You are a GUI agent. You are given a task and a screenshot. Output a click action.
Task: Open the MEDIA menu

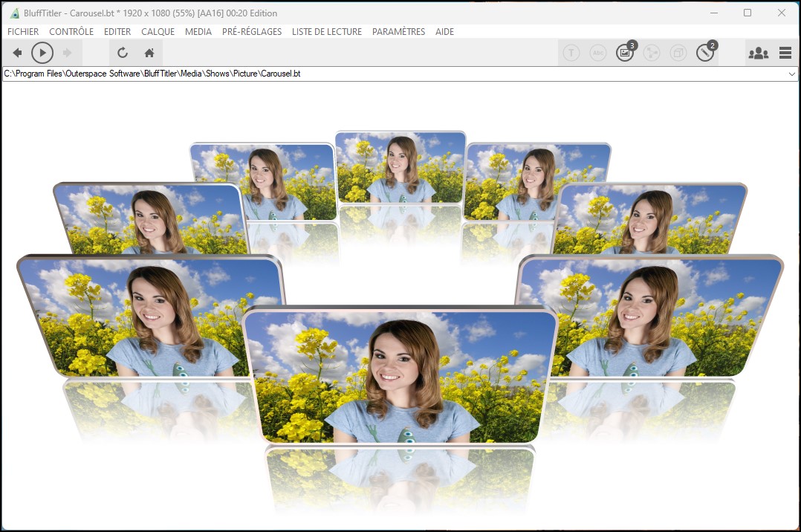pos(198,32)
